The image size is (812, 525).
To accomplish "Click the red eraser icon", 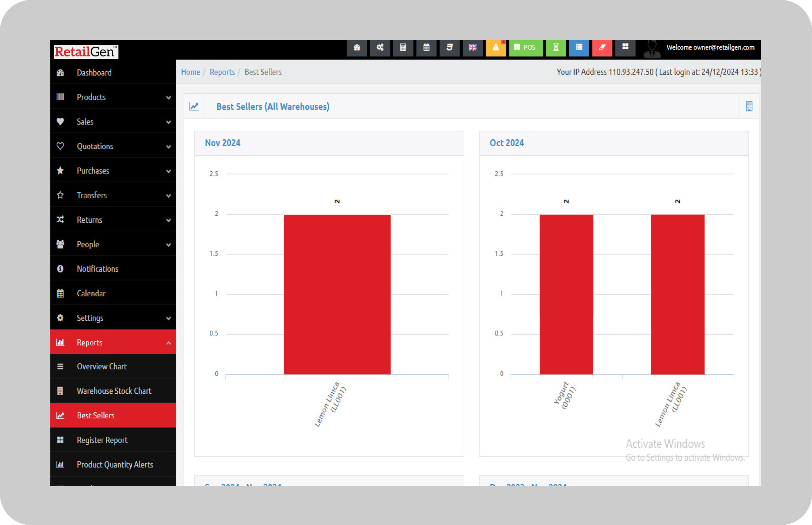I will coord(602,47).
